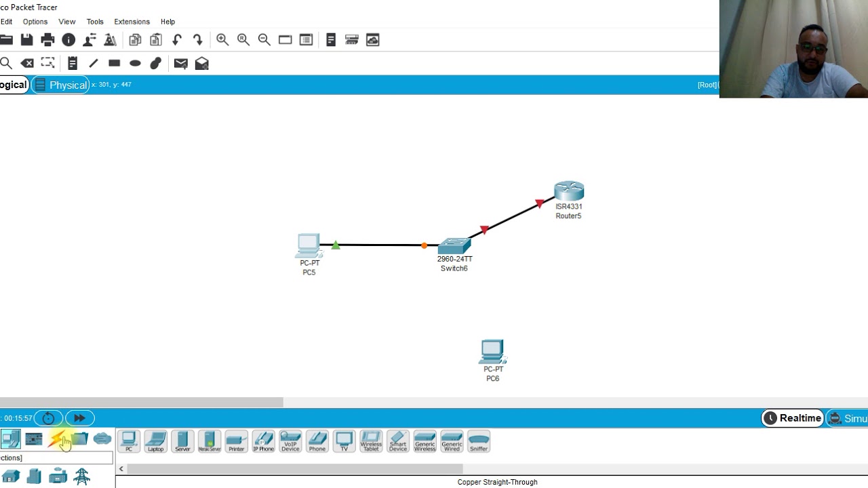
Task: Click the workspace horizontal scrollbar
Action: pos(141,403)
